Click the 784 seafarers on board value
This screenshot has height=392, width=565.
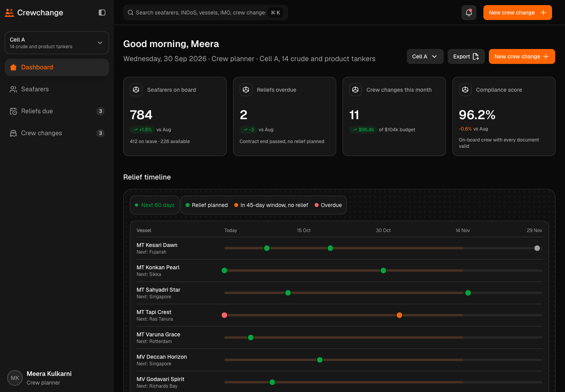click(x=141, y=115)
